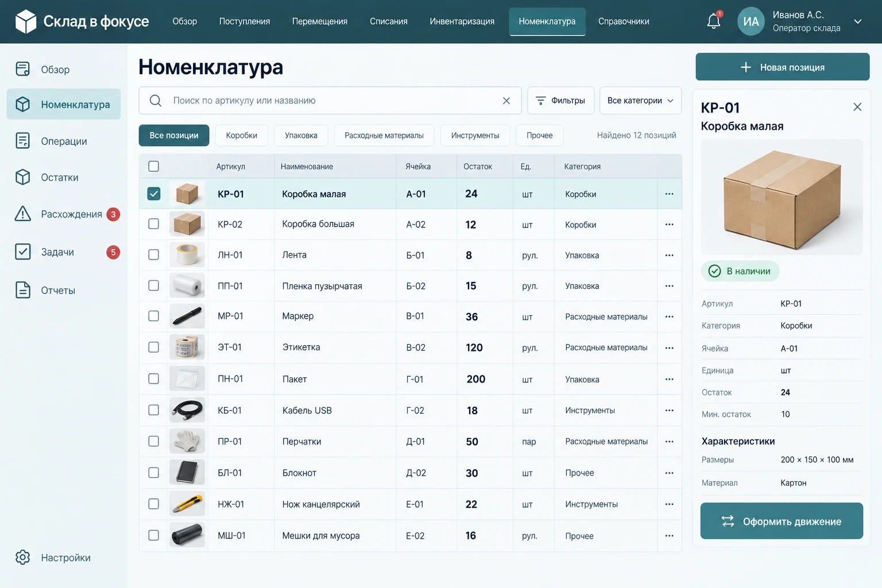Open Инвентаризация in the top menu

click(462, 21)
